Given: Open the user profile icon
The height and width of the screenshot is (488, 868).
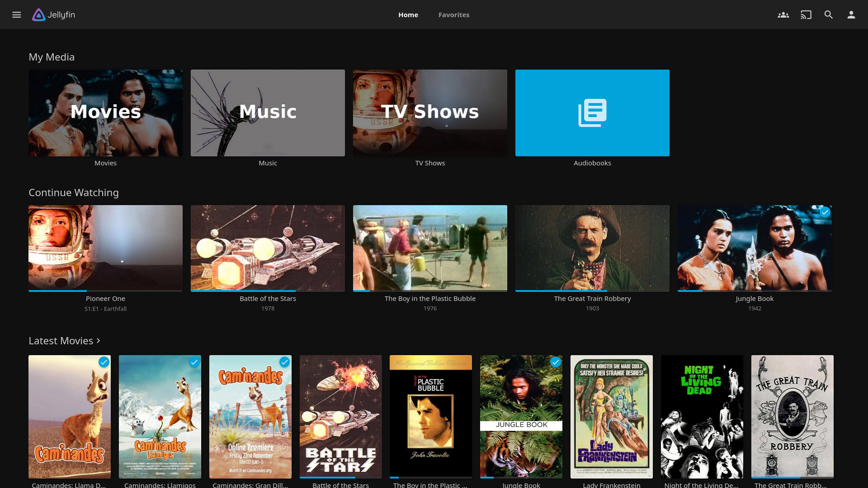Looking at the screenshot, I should coord(851,14).
